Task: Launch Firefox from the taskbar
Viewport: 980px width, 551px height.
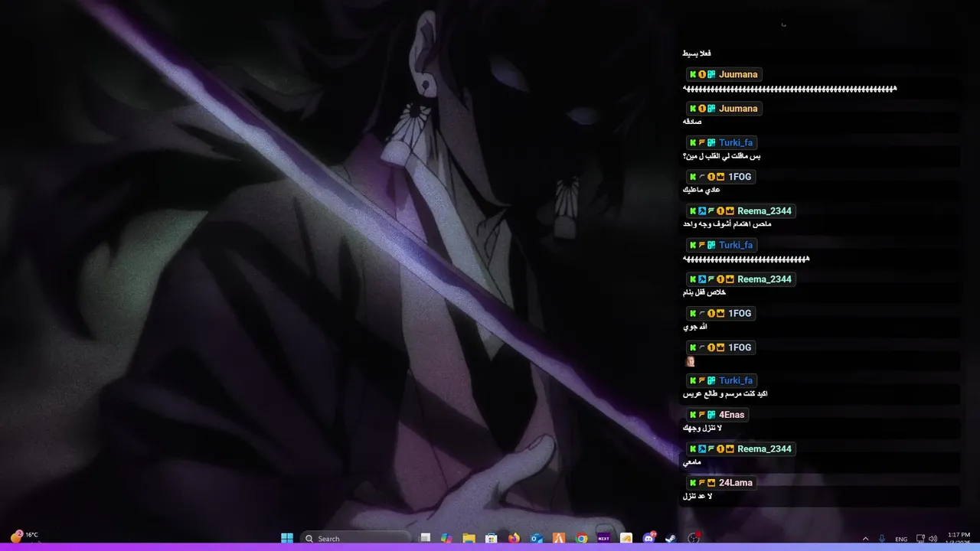Action: click(514, 538)
